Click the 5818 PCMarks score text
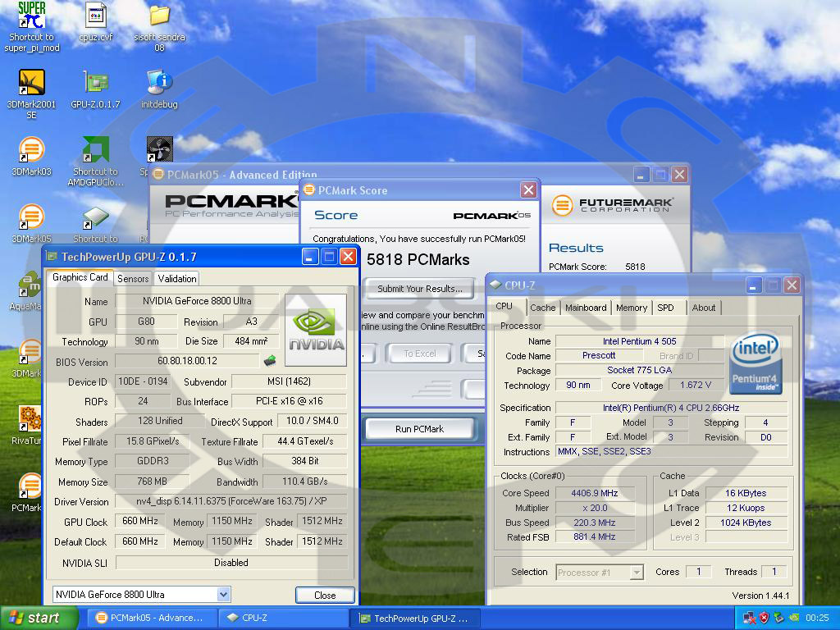 [x=418, y=260]
